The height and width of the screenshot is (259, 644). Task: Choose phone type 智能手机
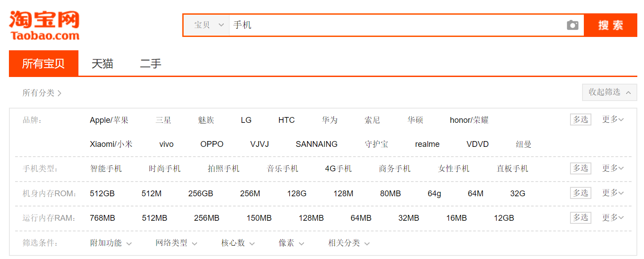pyautogui.click(x=106, y=169)
